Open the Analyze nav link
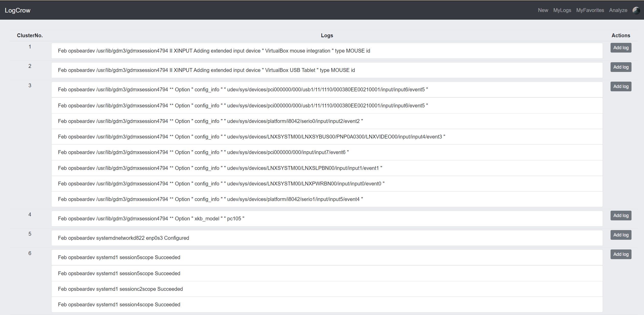 point(618,10)
